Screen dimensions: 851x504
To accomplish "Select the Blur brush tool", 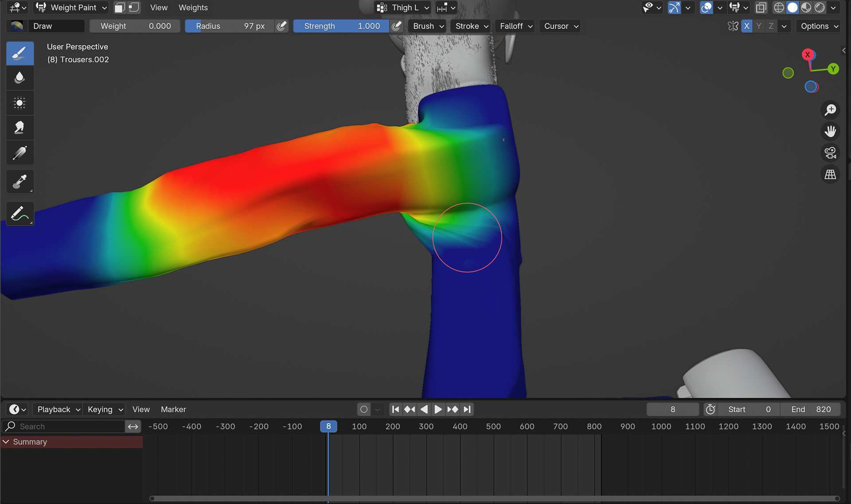I will [20, 78].
